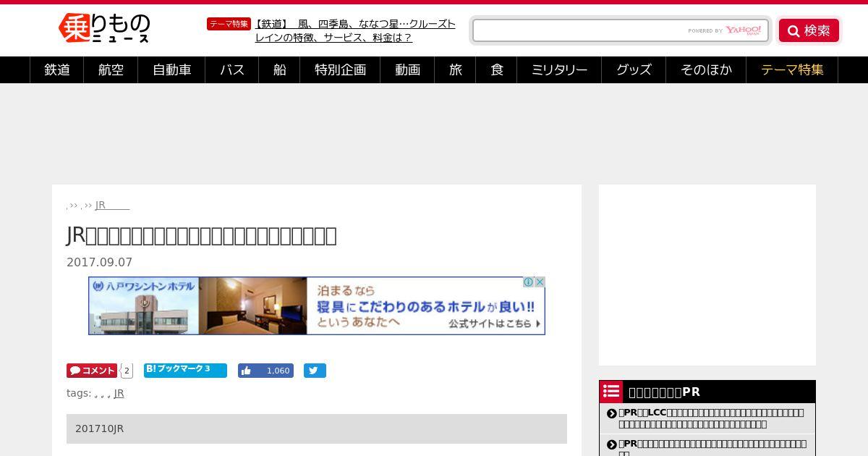Click the grey 201710JR summary box

pyautogui.click(x=317, y=428)
